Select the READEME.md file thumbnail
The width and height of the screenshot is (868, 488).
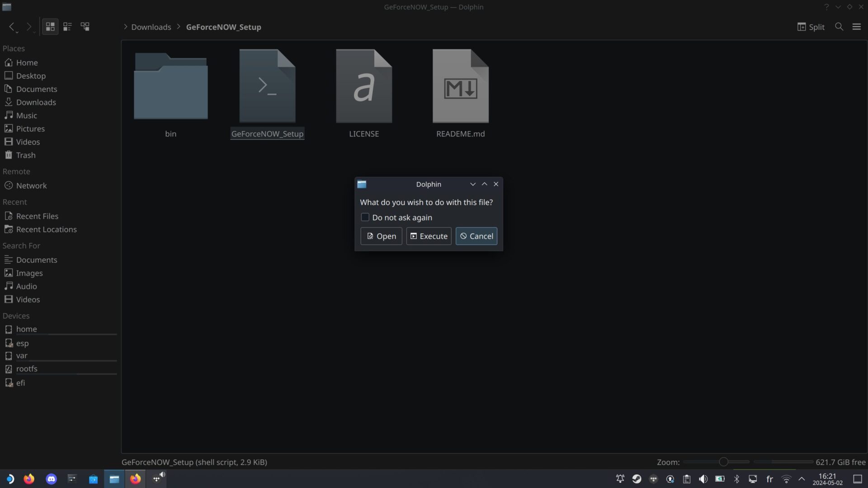coord(460,86)
